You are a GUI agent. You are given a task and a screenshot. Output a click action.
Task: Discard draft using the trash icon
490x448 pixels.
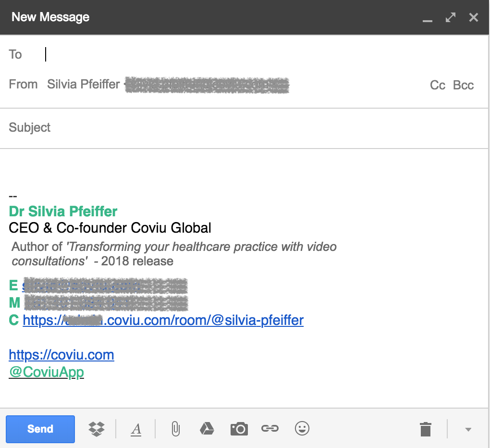tap(426, 429)
